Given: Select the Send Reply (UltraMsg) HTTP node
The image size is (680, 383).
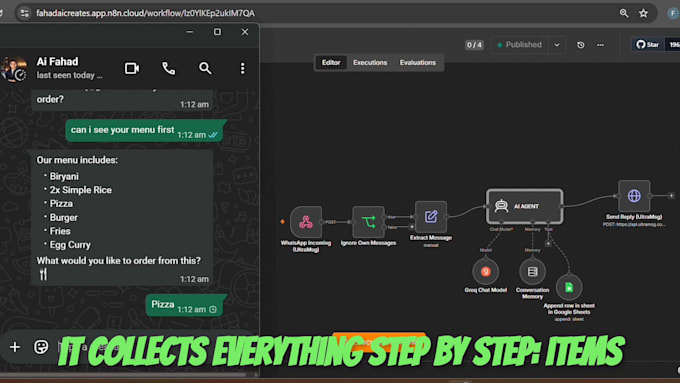Looking at the screenshot, I should tap(634, 196).
